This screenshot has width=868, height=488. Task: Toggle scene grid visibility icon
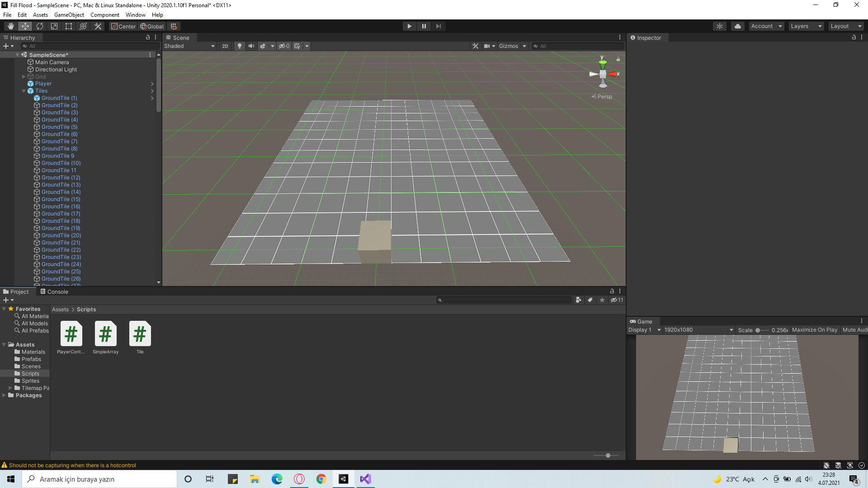click(297, 46)
